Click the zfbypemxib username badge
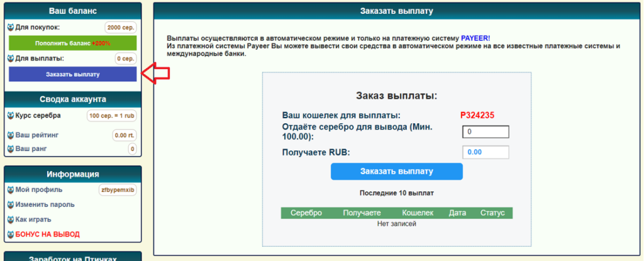This screenshot has height=261, width=644. pyautogui.click(x=118, y=190)
